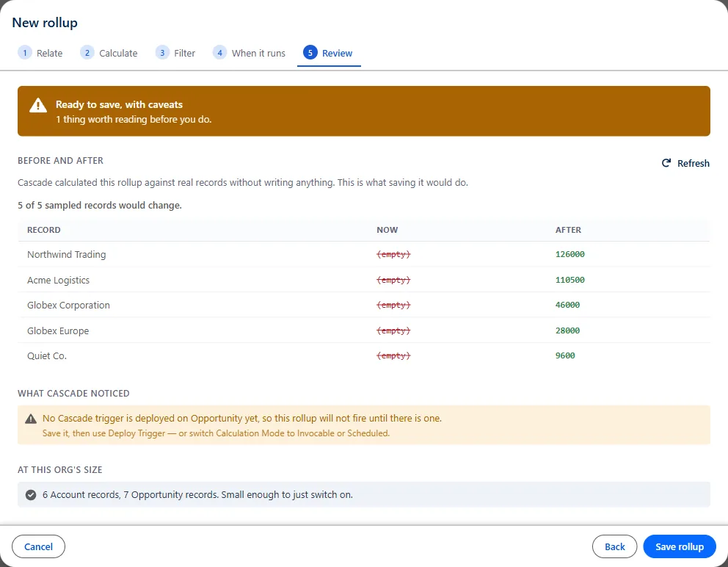Switch to the Calculate step
The image size is (728, 567).
coord(109,53)
